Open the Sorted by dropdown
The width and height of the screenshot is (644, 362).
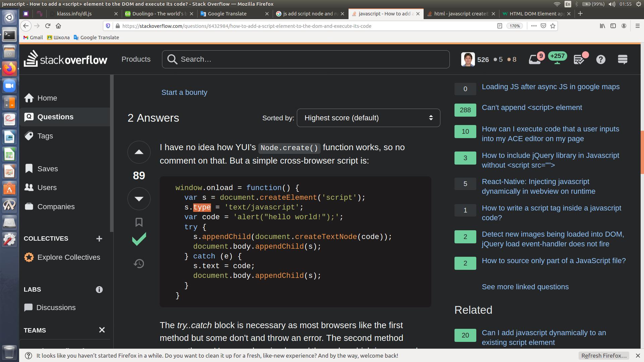pyautogui.click(x=368, y=118)
